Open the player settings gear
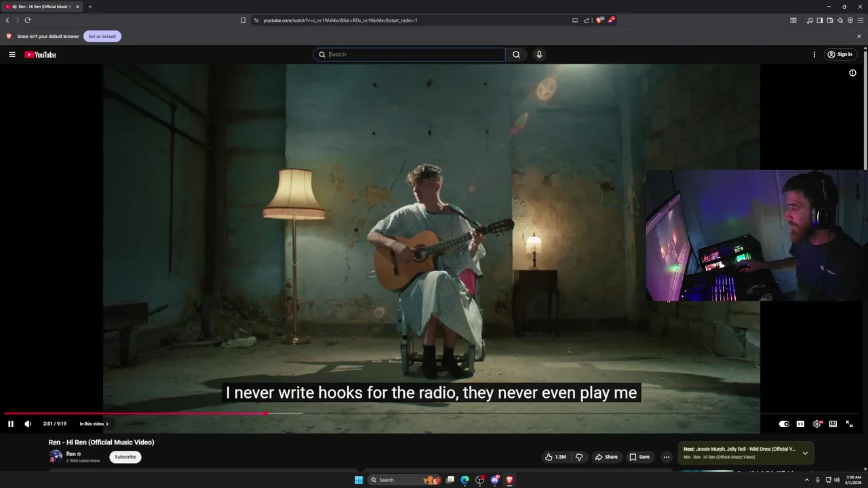Screen dimensions: 868x488 (816, 424)
